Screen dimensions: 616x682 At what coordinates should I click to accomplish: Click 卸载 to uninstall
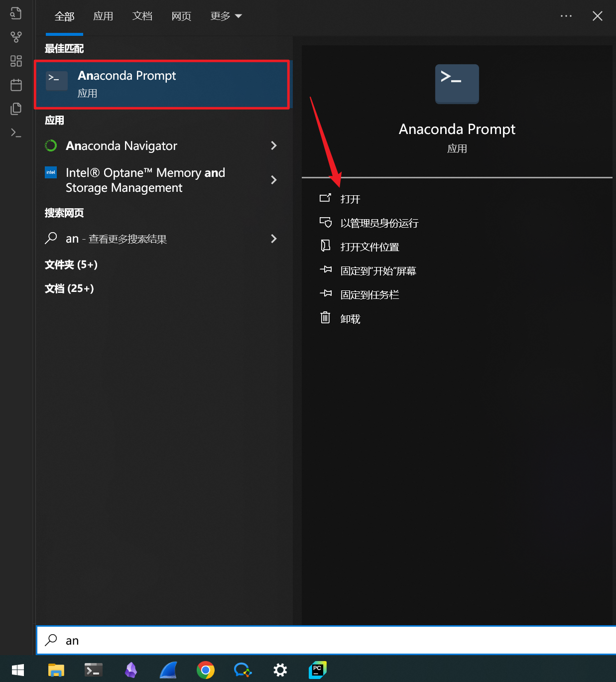click(350, 319)
